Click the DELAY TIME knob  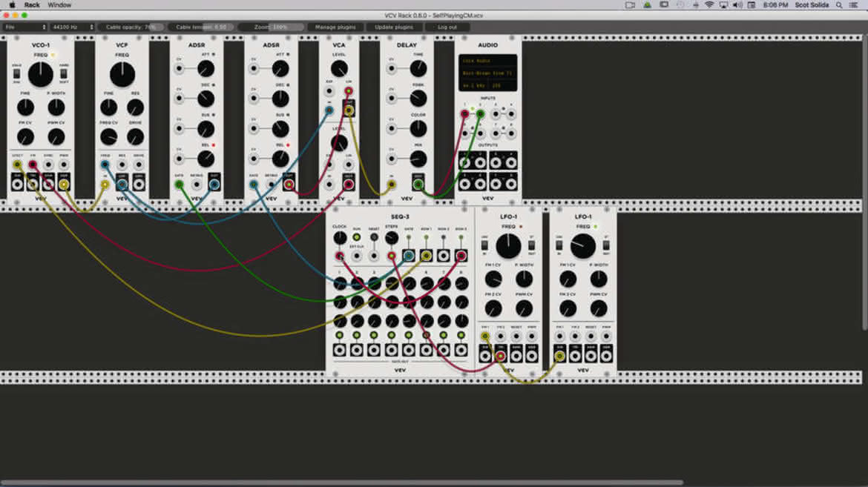(418, 69)
